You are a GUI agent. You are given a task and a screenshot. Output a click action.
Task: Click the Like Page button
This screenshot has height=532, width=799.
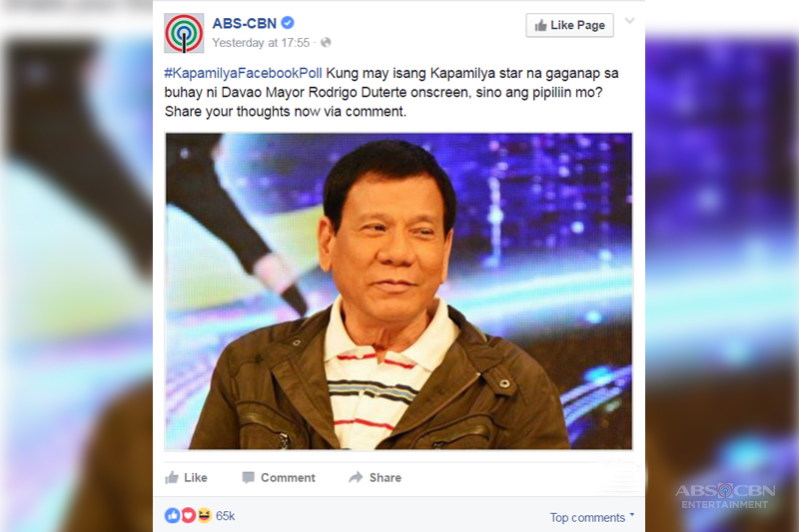pos(569,25)
